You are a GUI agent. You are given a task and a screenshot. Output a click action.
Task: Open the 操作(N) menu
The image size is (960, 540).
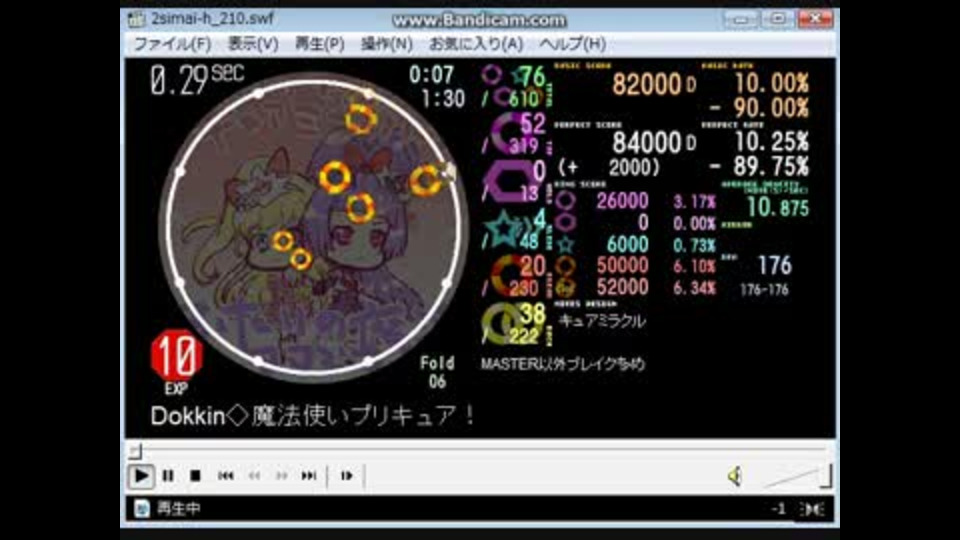(386, 44)
